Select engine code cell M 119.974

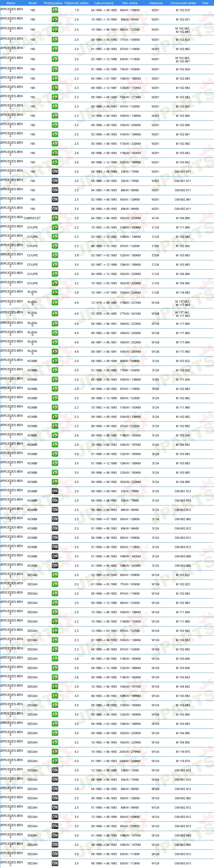(183, 761)
